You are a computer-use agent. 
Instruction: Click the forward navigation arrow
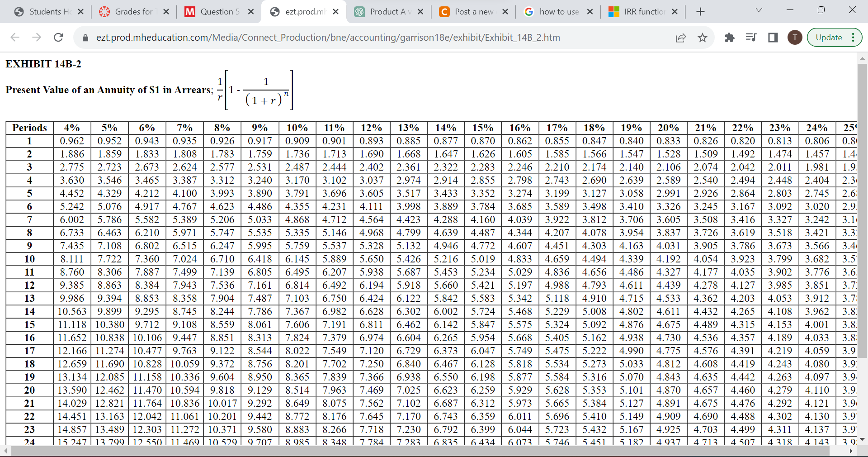tap(37, 38)
